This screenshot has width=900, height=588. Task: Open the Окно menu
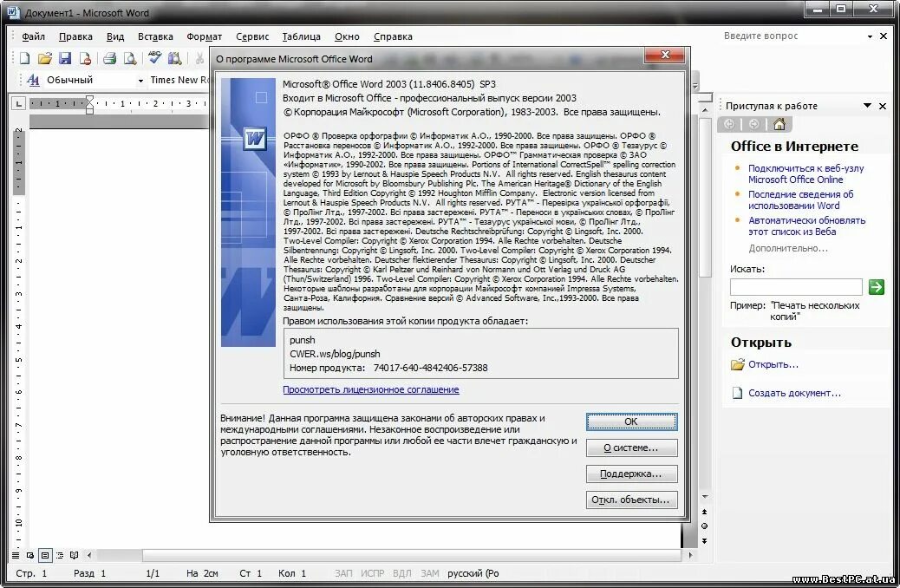[347, 36]
